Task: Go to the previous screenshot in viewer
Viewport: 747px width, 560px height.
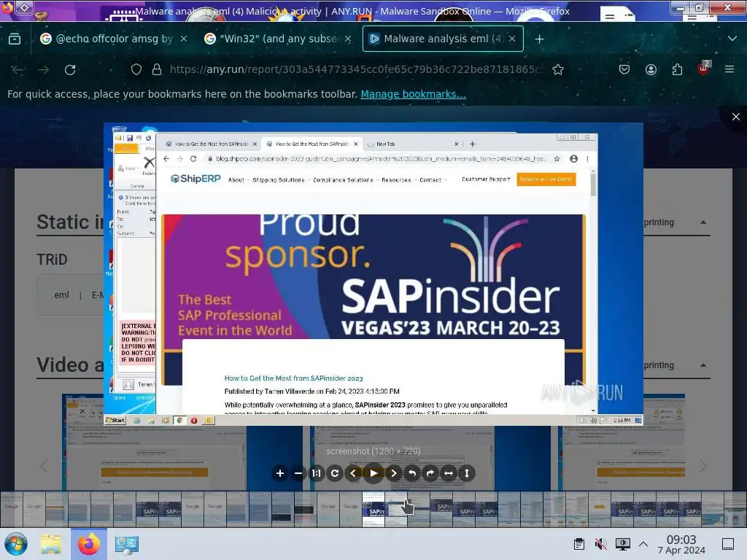Action: tap(353, 472)
